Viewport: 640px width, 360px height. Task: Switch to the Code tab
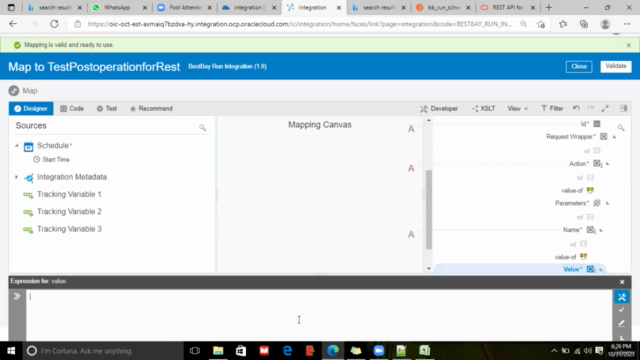[x=72, y=109]
